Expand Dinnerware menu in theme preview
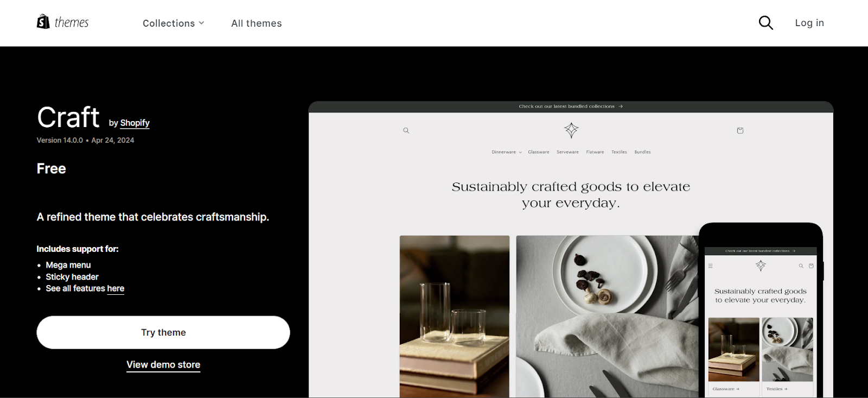 [x=507, y=152]
